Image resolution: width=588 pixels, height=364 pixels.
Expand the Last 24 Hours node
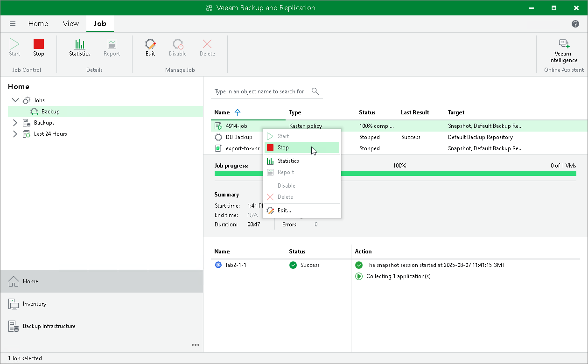point(15,134)
